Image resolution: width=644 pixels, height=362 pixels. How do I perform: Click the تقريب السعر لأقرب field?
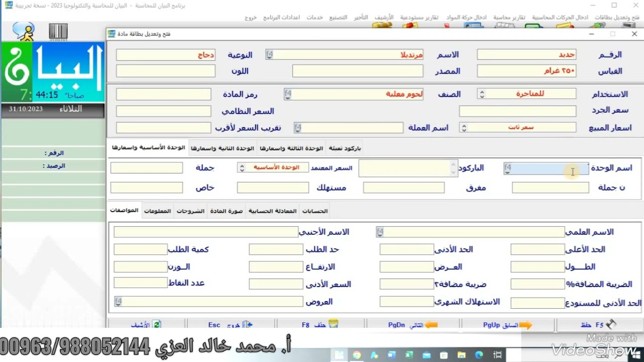pos(164,128)
